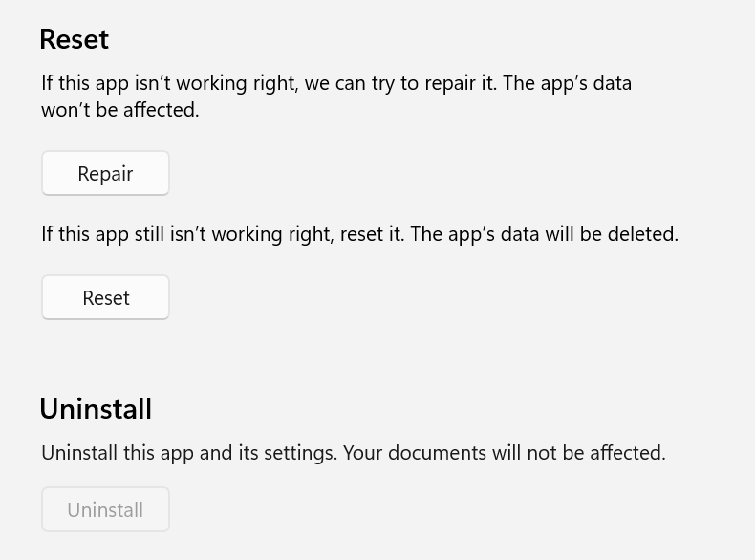Click "Uninstall this app and its settings." sentence
Image resolution: width=755 pixels, height=560 pixels.
(188, 453)
